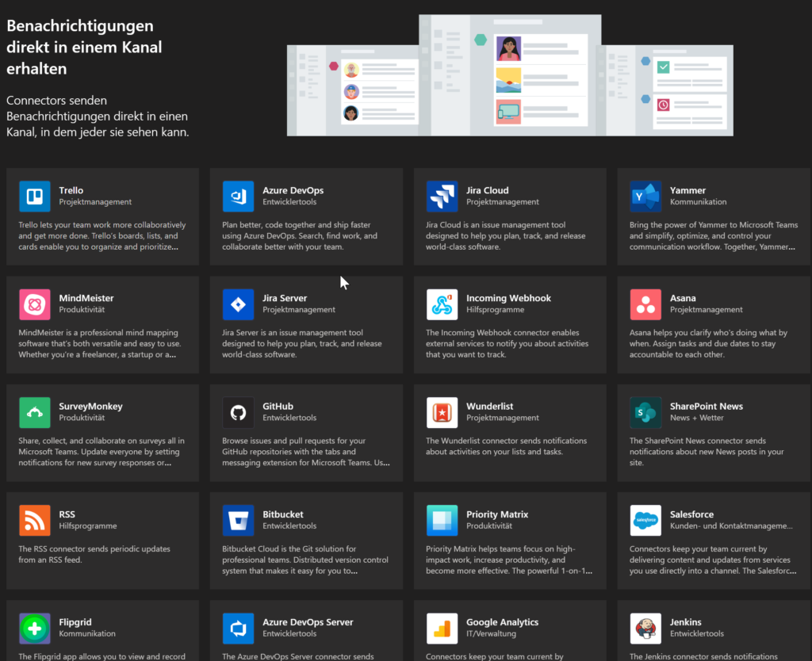The height and width of the screenshot is (661, 812).
Task: Click the Salesforce cloud icon
Action: tap(645, 520)
